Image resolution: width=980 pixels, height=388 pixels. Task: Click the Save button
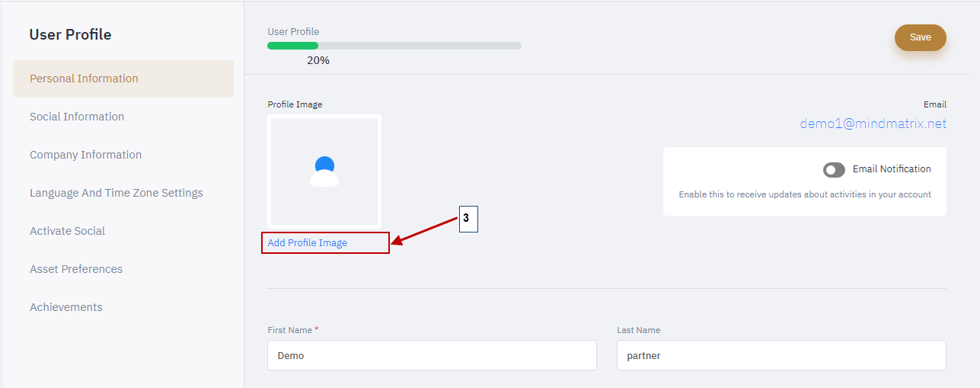(921, 37)
